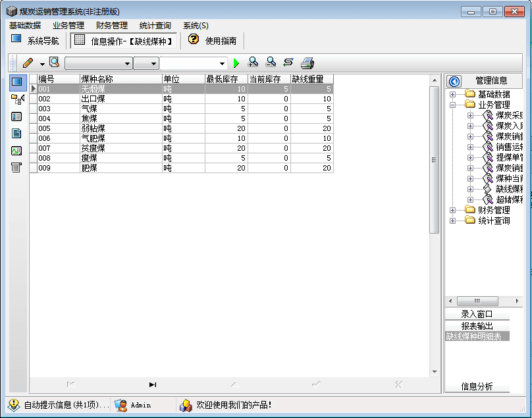Screen dimensions: 532x418
Task: Expand the 财务管理 tree node
Action: [x=452, y=210]
